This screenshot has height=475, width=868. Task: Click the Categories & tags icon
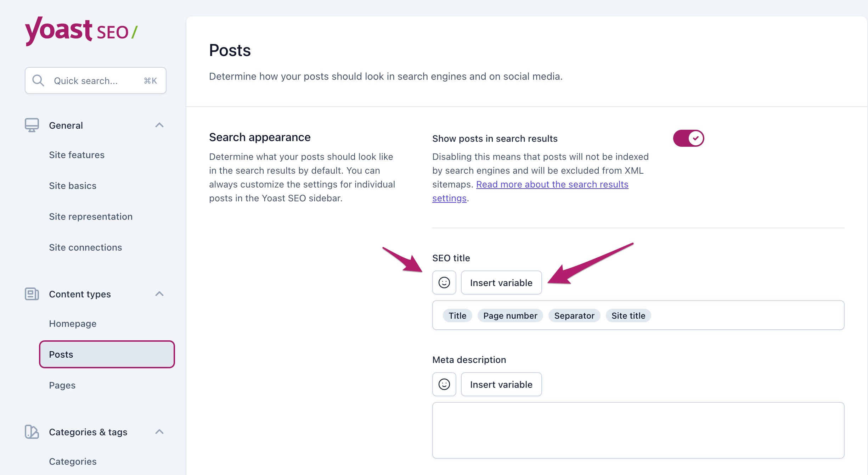[x=32, y=431]
